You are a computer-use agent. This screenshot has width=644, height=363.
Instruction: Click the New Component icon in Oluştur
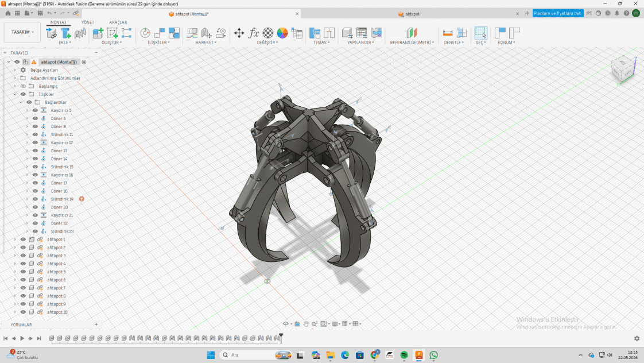[98, 33]
